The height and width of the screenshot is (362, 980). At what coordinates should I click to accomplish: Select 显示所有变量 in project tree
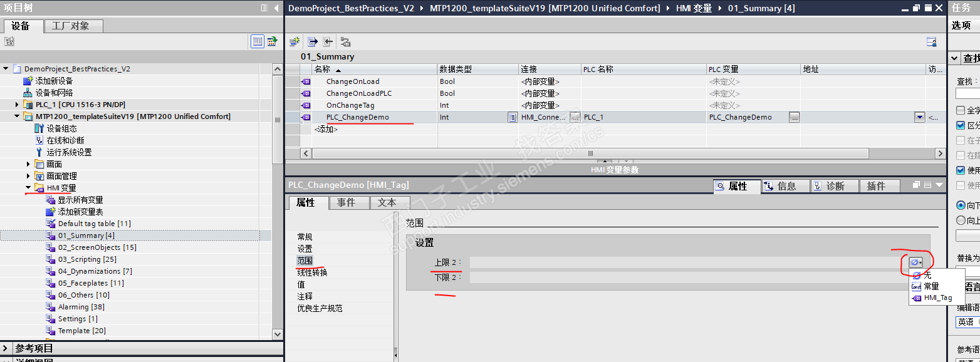(80, 200)
